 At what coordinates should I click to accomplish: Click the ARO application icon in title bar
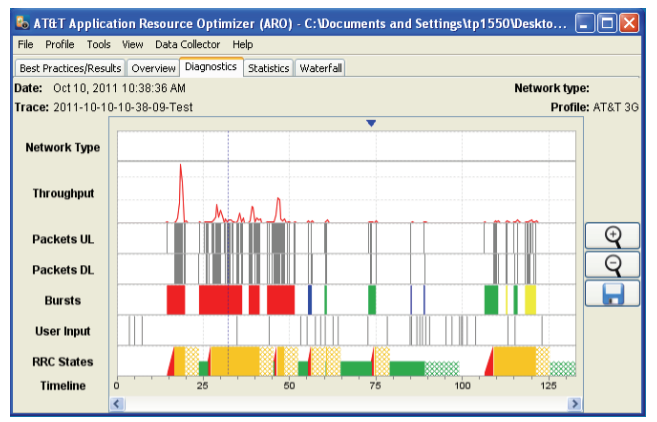[x=22, y=22]
